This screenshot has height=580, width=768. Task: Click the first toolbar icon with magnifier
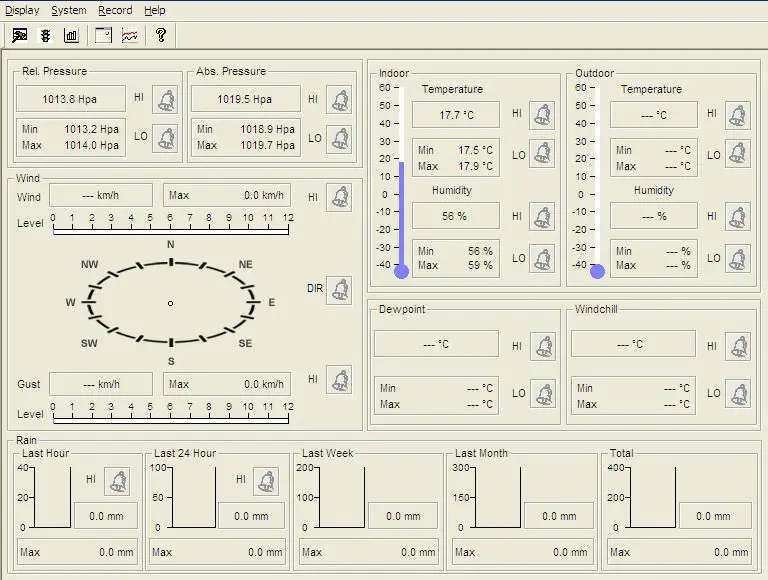click(19, 36)
